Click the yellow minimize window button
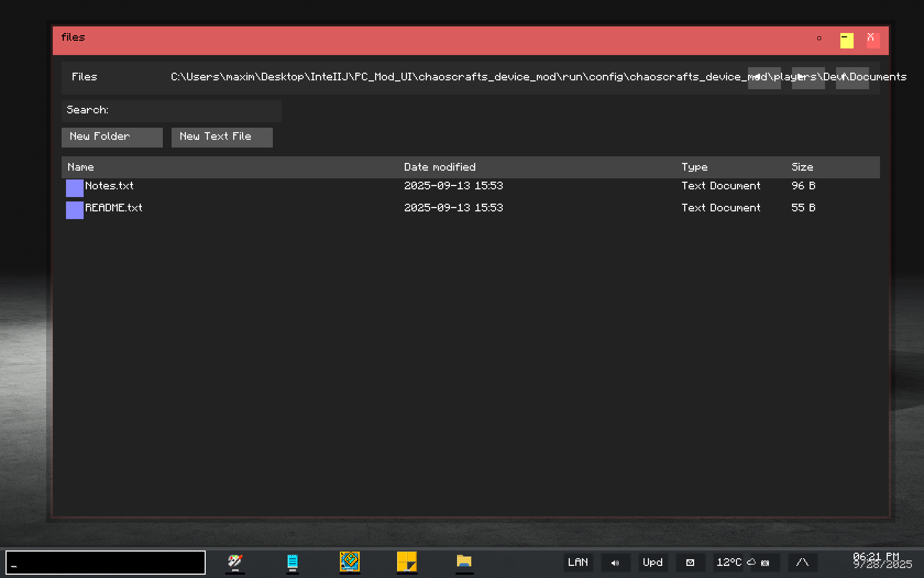 (x=846, y=40)
